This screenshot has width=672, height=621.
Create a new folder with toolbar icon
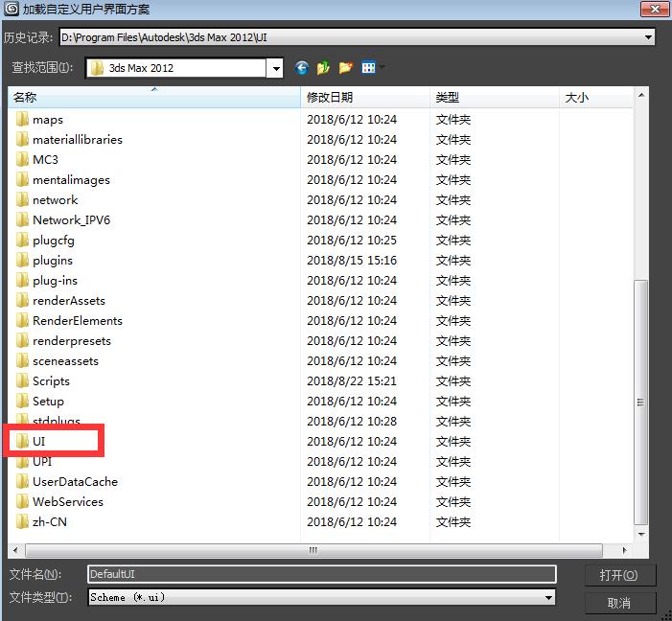tap(345, 68)
